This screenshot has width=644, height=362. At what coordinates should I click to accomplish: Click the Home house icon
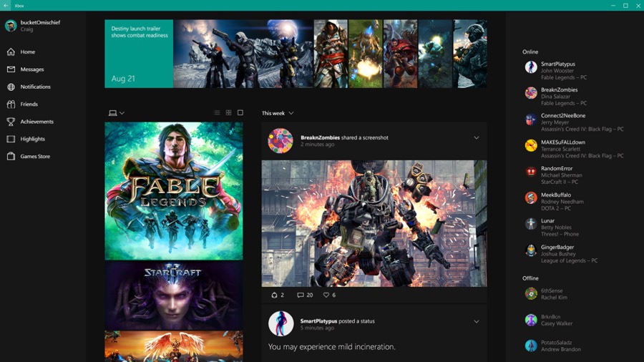click(11, 52)
